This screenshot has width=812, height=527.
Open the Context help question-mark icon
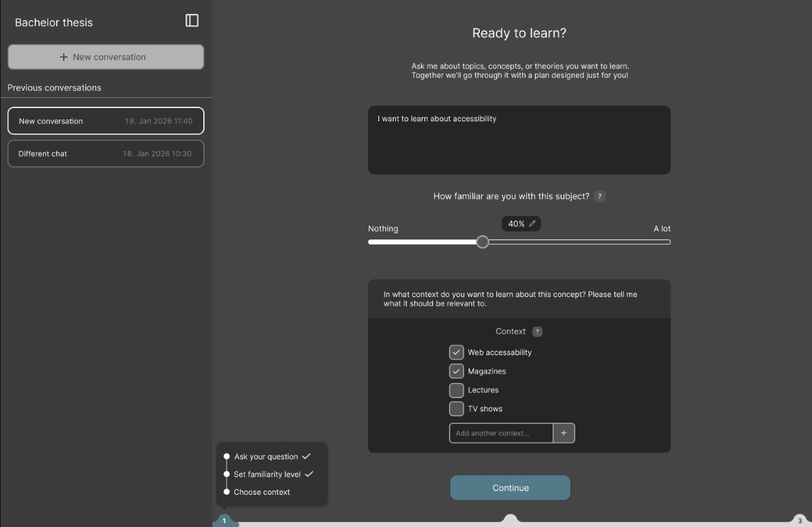pos(537,332)
